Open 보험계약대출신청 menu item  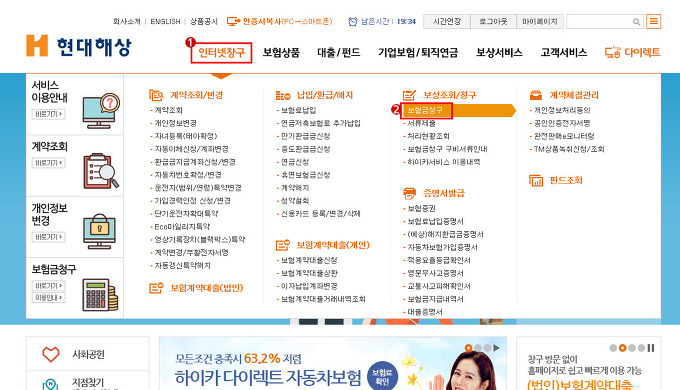pos(309,260)
